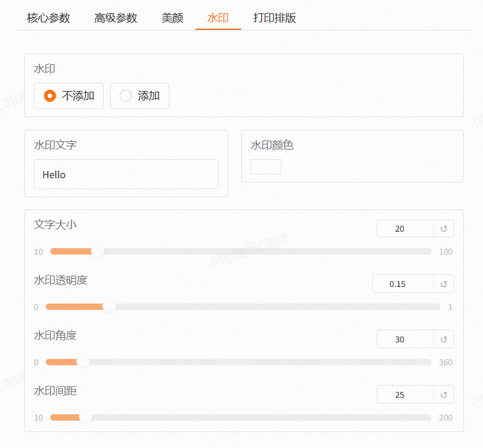The height and width of the screenshot is (448, 483).
Task: Select the 水印 tab
Action: [x=218, y=18]
